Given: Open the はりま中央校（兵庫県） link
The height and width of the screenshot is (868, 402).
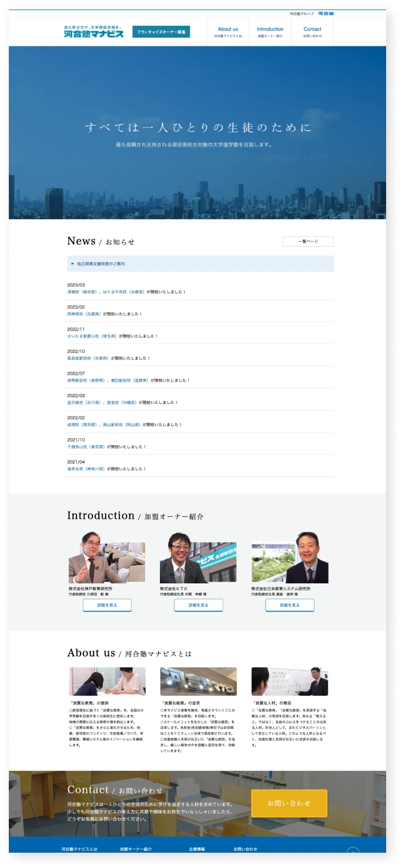Looking at the screenshot, I should [124, 292].
